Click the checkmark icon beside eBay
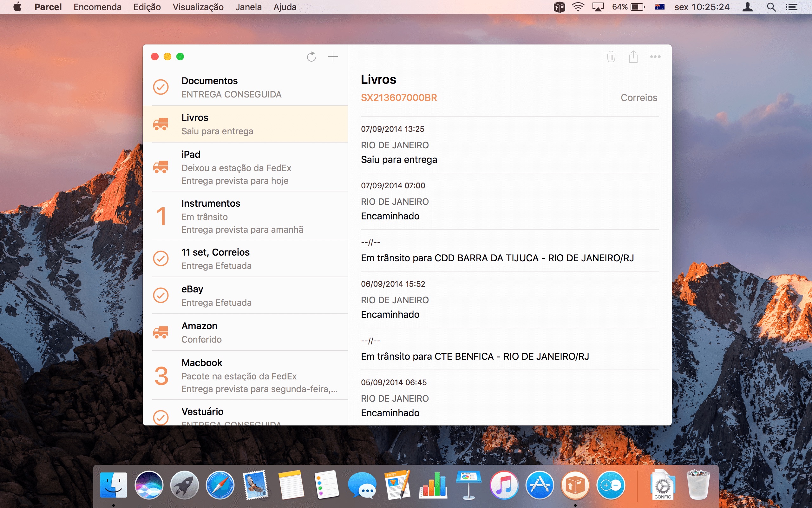 pyautogui.click(x=161, y=295)
